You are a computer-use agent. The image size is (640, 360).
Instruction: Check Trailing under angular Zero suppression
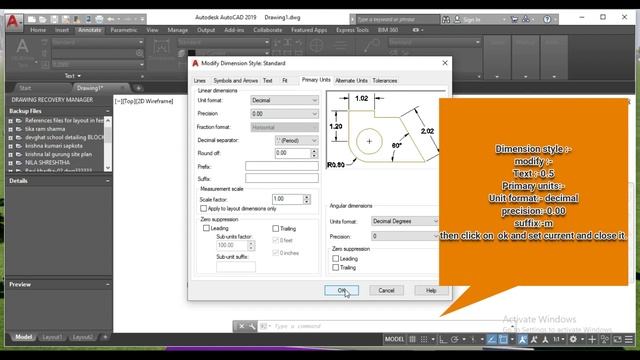coord(336,267)
